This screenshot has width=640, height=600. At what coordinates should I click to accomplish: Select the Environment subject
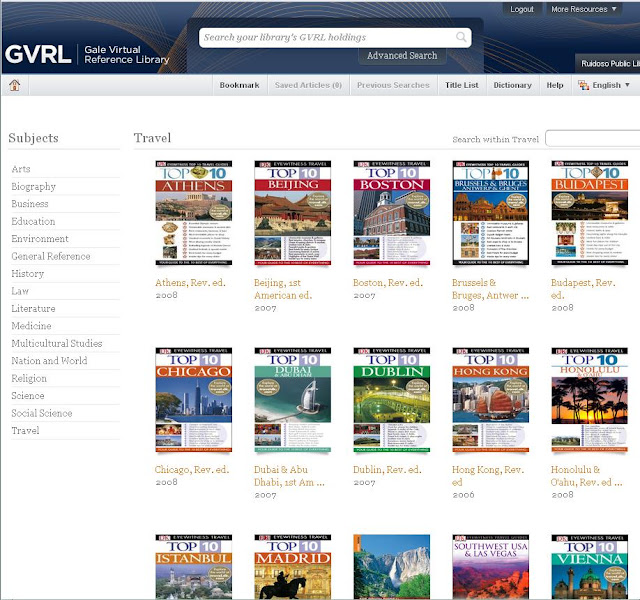tap(40, 239)
